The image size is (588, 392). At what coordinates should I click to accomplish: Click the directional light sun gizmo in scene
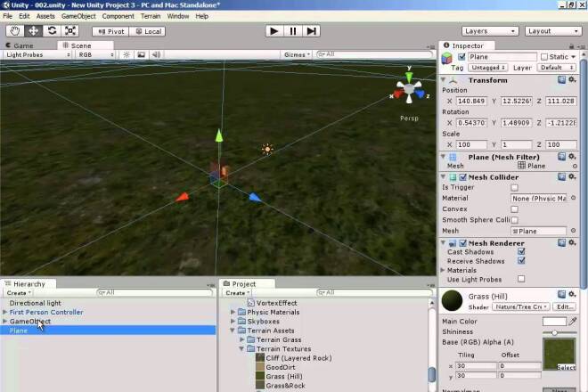click(x=267, y=150)
